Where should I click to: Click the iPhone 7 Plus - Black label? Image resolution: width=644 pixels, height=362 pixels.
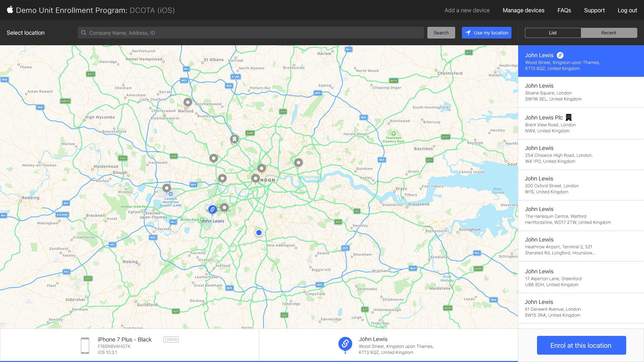[x=124, y=340]
